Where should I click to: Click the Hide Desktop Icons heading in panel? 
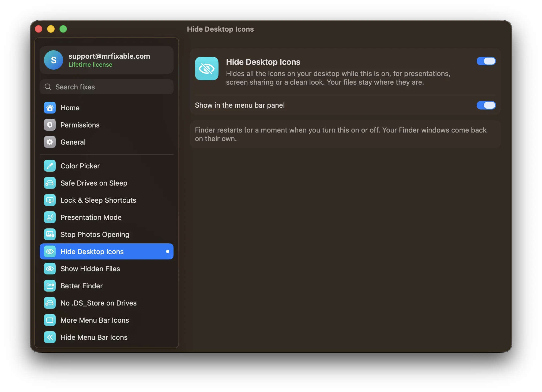tap(263, 62)
